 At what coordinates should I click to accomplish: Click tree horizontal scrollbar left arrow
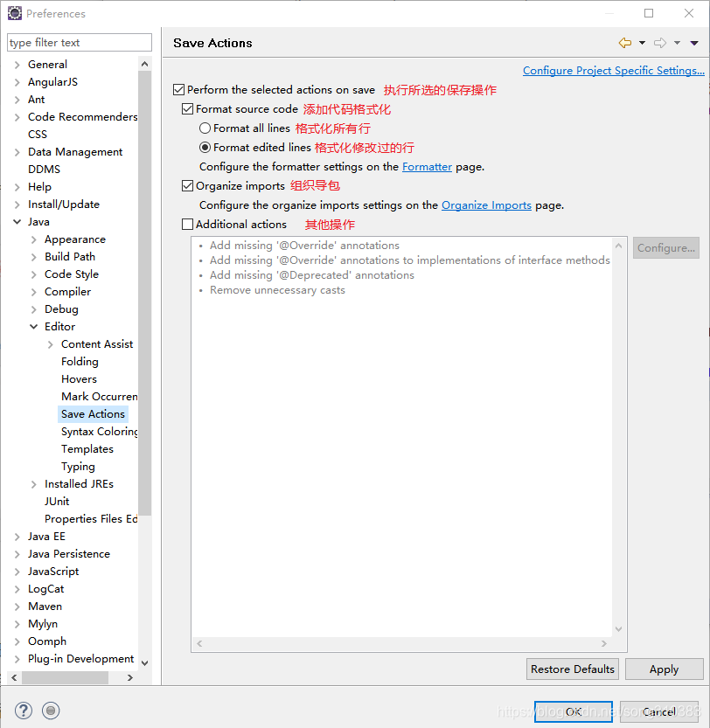[14, 678]
